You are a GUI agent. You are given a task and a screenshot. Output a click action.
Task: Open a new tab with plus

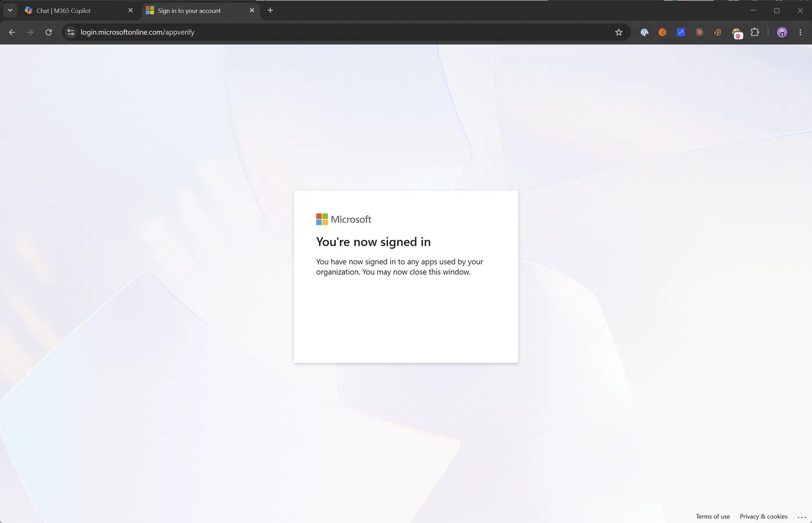[270, 10]
